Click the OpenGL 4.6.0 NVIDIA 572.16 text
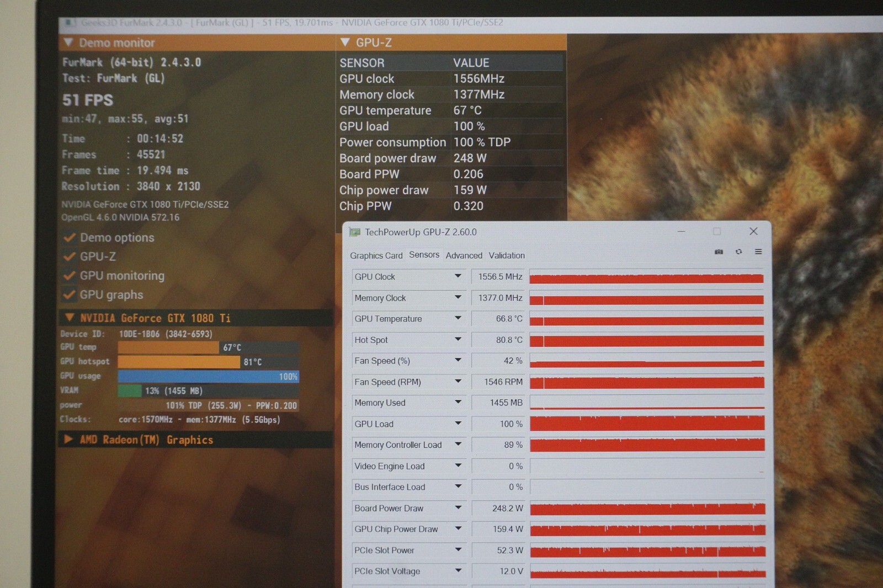This screenshot has width=883, height=588. 120,217
